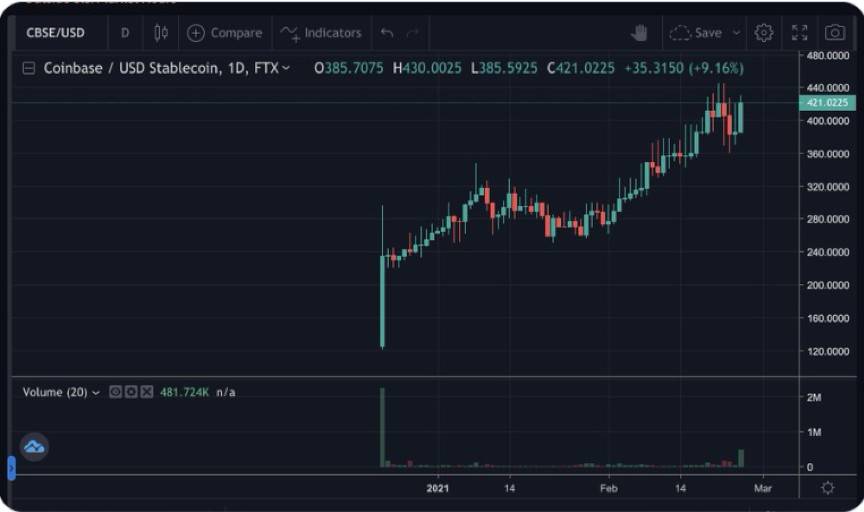
Task: Open dropdown next to FTX title
Action: tap(286, 68)
